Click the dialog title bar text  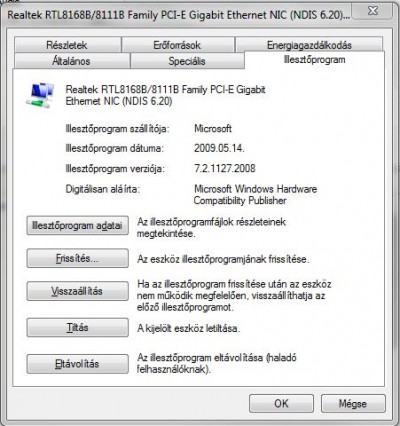click(x=179, y=15)
